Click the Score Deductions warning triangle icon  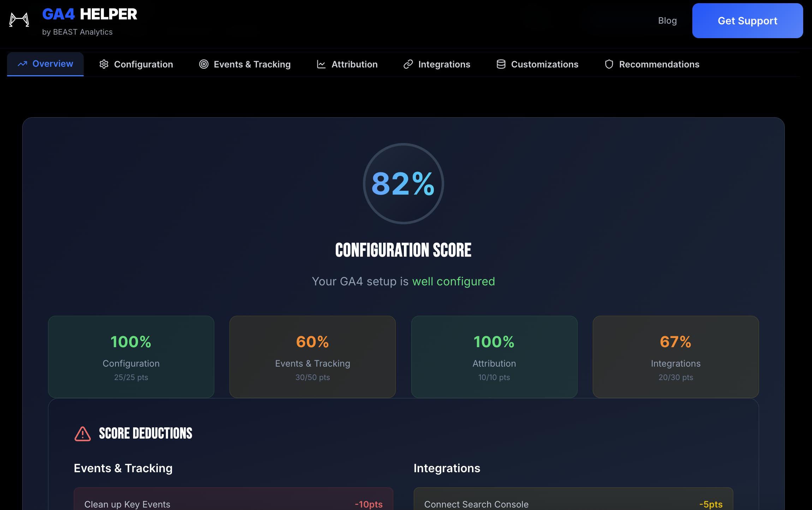[83, 434]
